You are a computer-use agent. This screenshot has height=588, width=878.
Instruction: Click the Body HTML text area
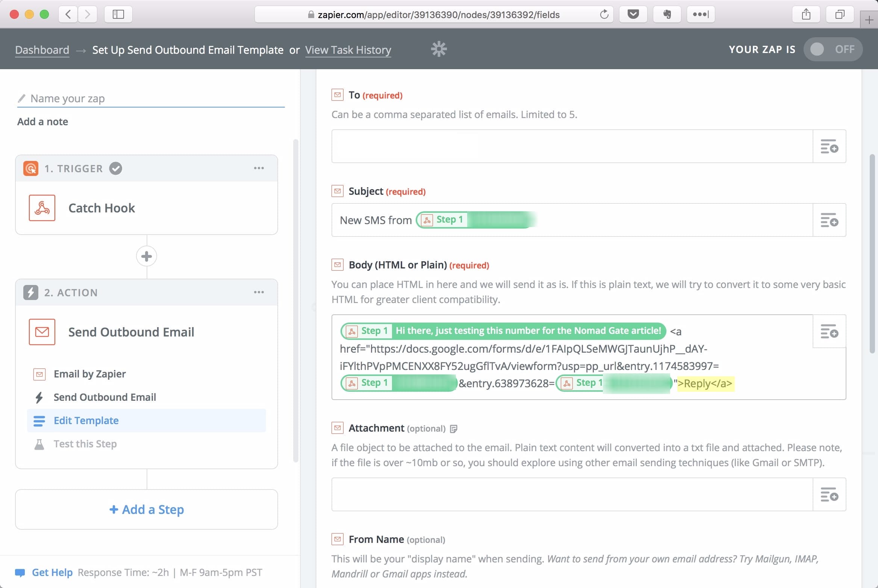589,357
